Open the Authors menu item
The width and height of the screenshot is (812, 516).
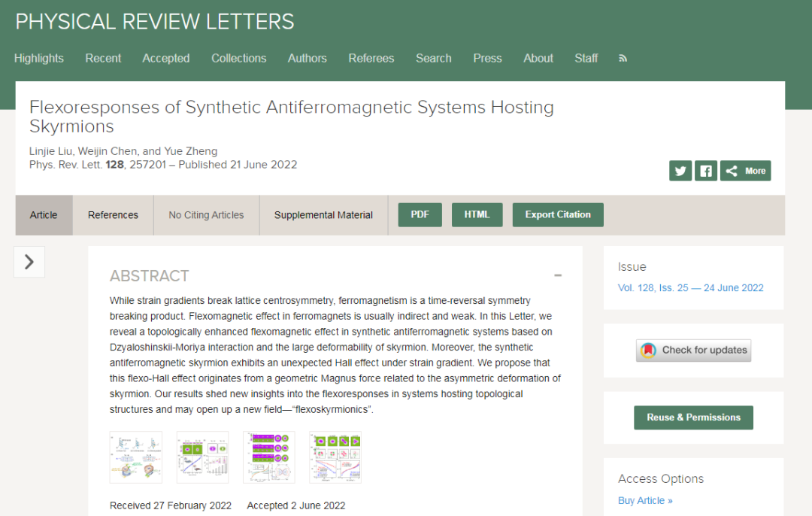(307, 59)
